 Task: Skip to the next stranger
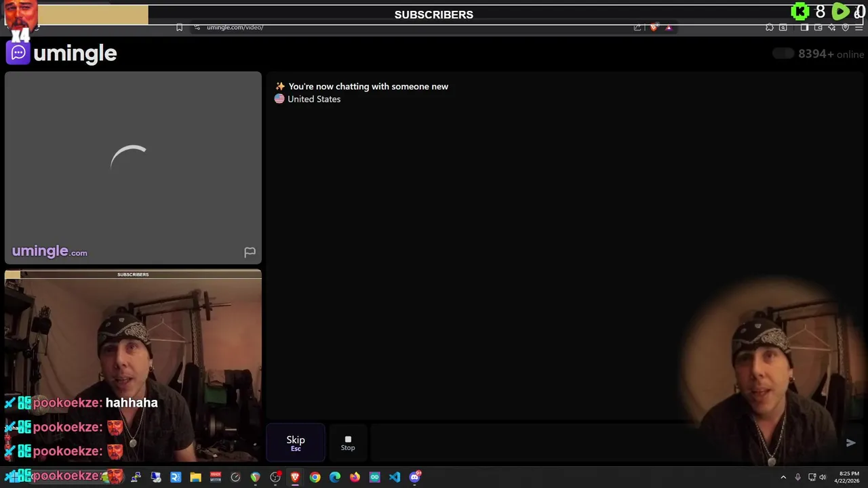pyautogui.click(x=296, y=443)
